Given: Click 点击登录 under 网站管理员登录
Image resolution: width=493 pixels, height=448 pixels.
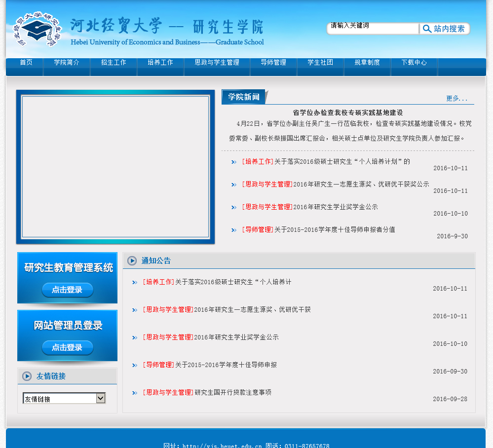Looking at the screenshot, I should point(67,347).
